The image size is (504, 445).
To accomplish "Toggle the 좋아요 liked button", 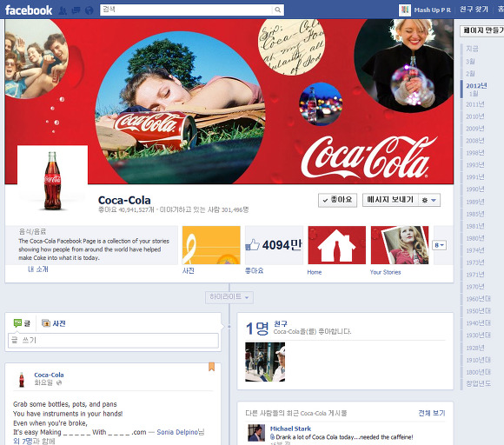I will (337, 200).
